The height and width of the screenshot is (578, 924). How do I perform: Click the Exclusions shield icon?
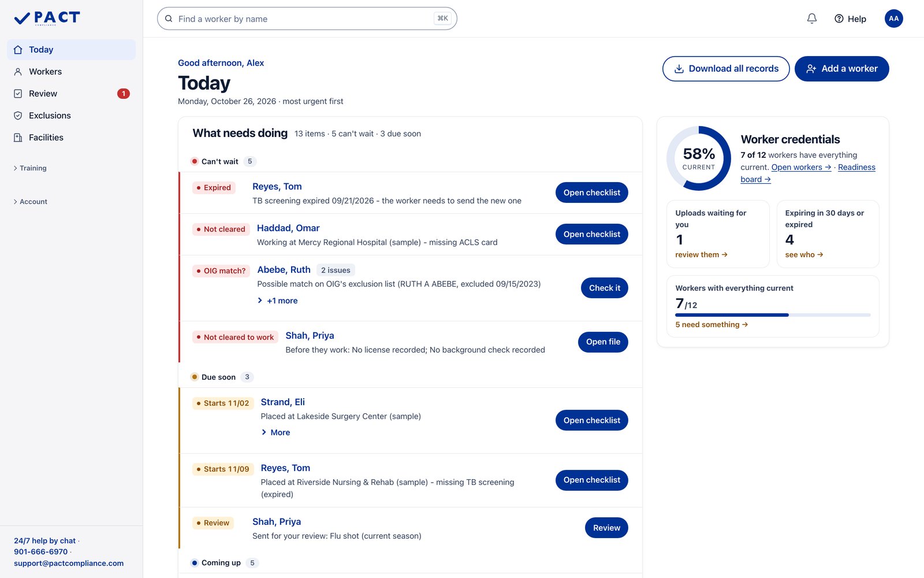pyautogui.click(x=18, y=116)
